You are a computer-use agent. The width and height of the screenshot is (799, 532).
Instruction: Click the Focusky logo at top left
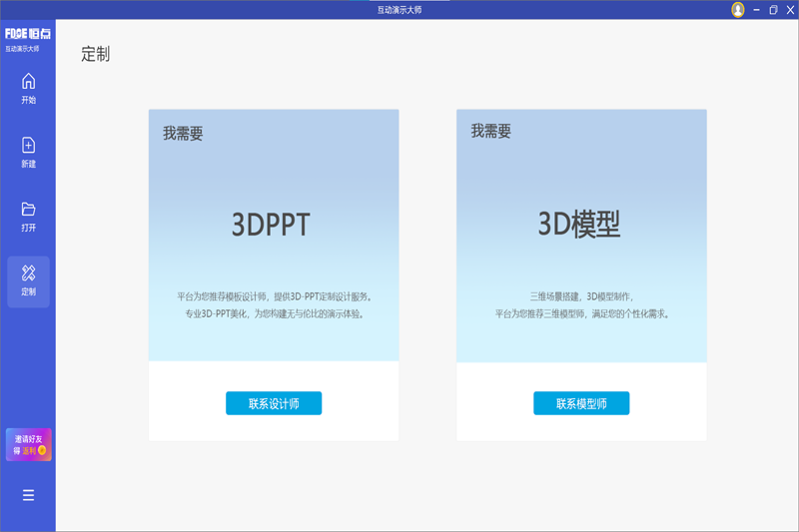(x=28, y=33)
